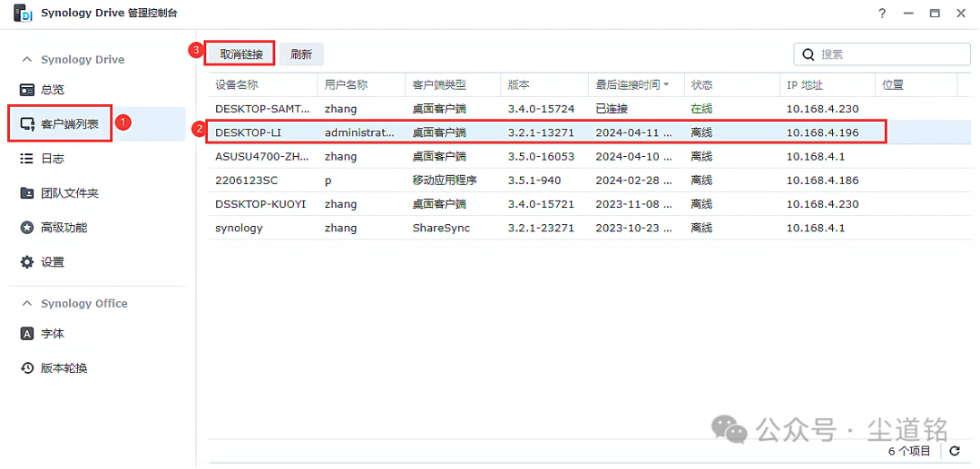This screenshot has width=980, height=469.
Task: Click the 设置 gear icon
Action: [27, 262]
